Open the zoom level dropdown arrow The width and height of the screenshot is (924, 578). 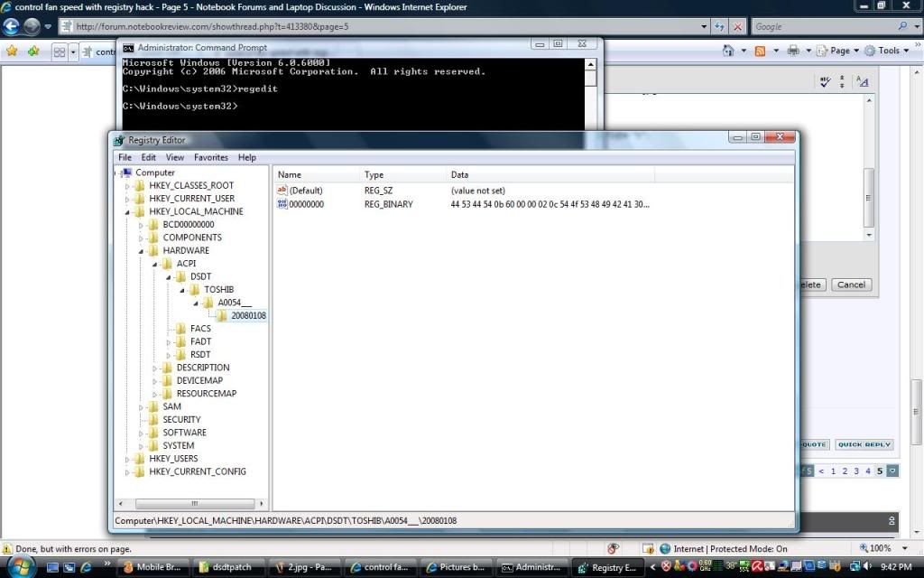coord(905,548)
